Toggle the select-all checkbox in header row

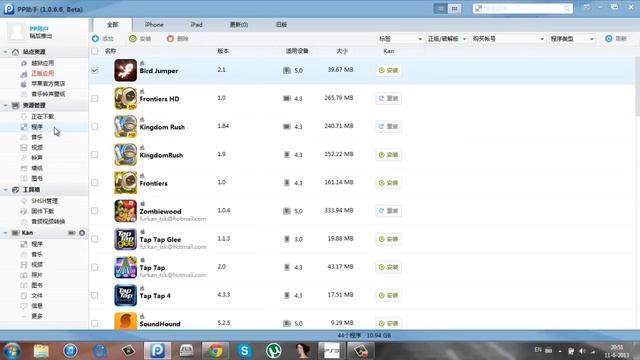click(95, 51)
